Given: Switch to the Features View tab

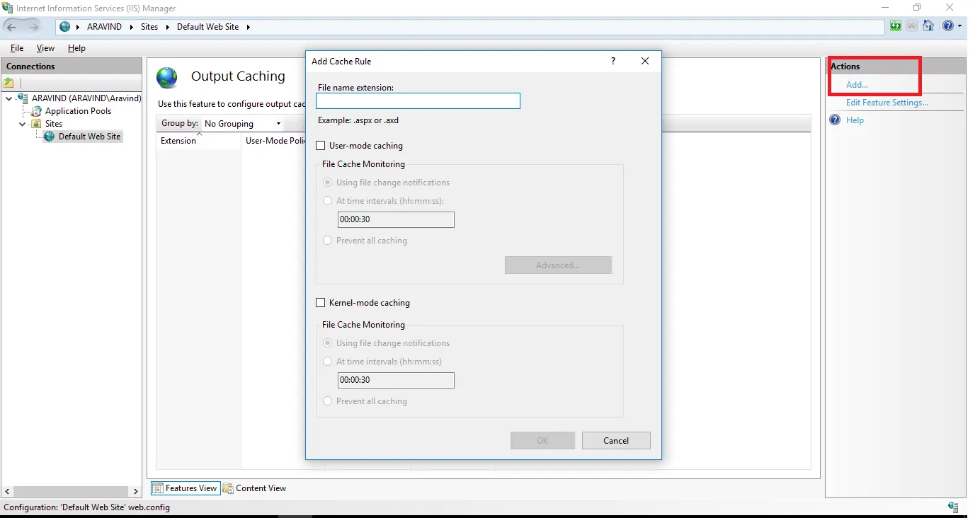Looking at the screenshot, I should [x=185, y=488].
